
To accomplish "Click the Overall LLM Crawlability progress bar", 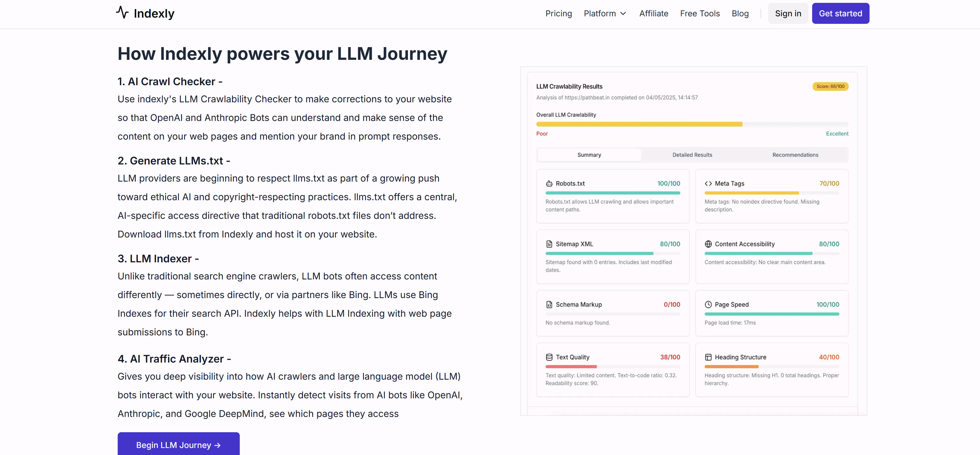I will pyautogui.click(x=692, y=125).
